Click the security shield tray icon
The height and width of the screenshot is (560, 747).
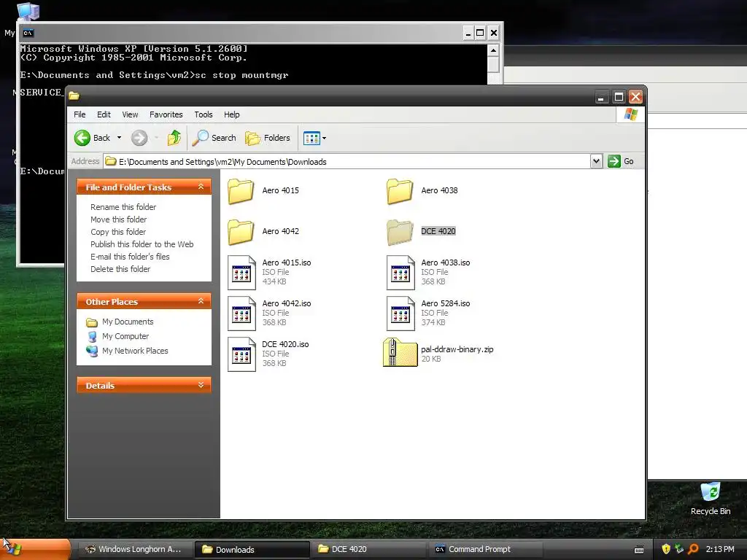666,549
